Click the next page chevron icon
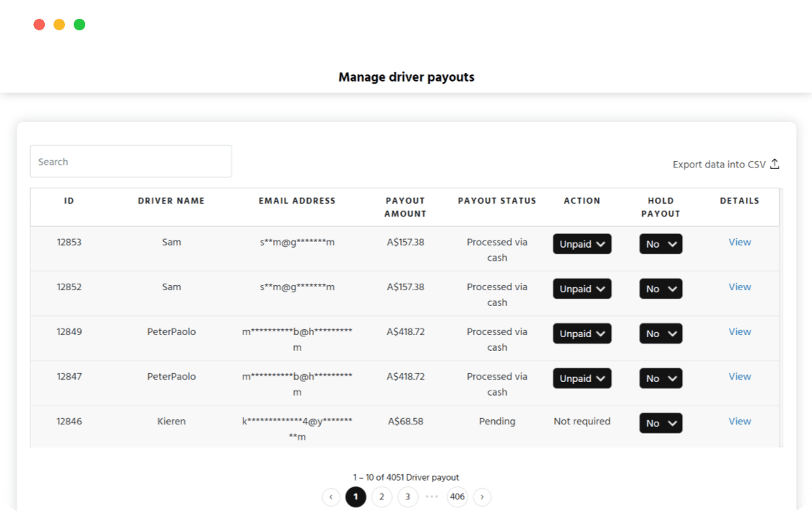 click(x=482, y=497)
